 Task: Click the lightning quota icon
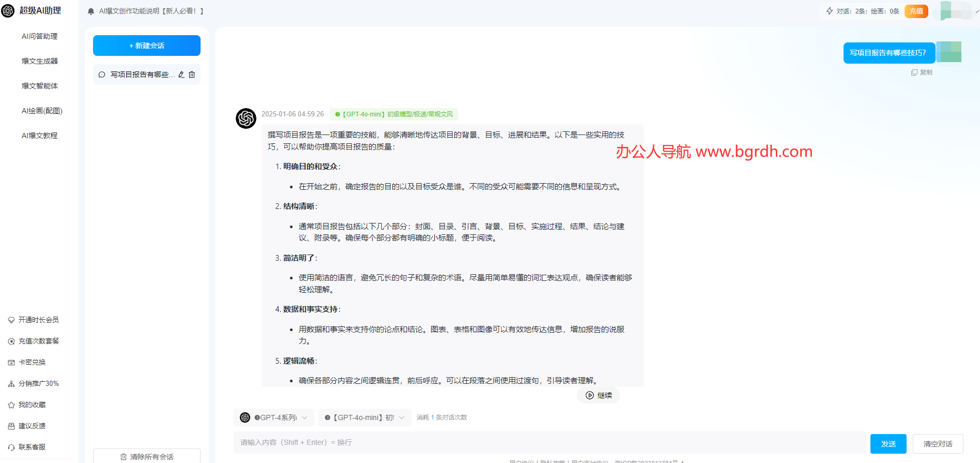830,11
